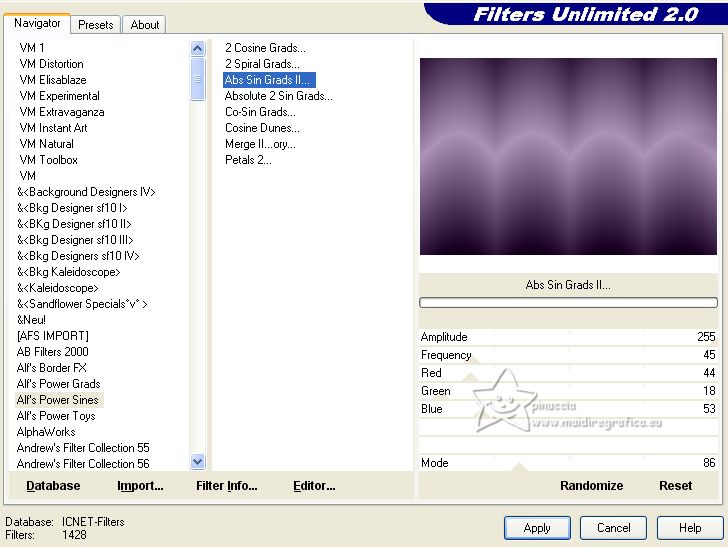Image resolution: width=728 pixels, height=547 pixels.
Task: Click the Import... button
Action: point(140,486)
